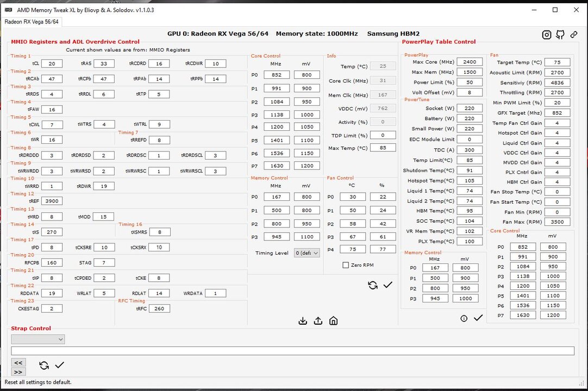Click the TDP Limit (%) field
This screenshot has width=588, height=391.
(383, 135)
